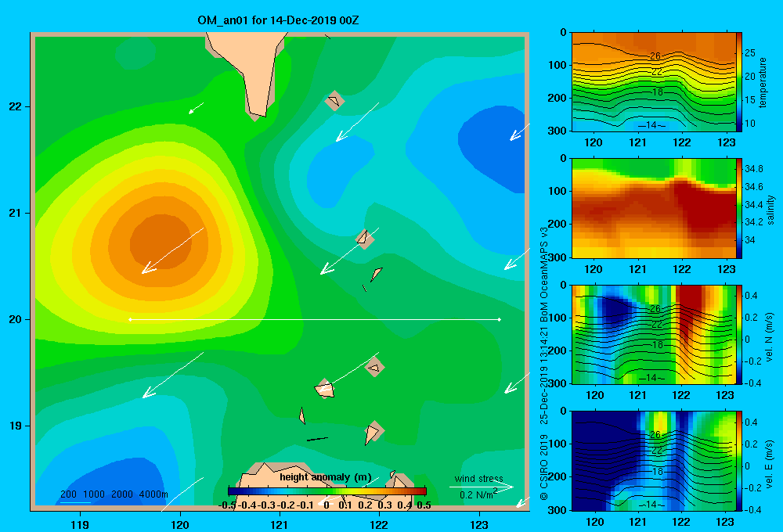
Task: Click the 26 contour label in the temperature panel
Action: [655, 56]
